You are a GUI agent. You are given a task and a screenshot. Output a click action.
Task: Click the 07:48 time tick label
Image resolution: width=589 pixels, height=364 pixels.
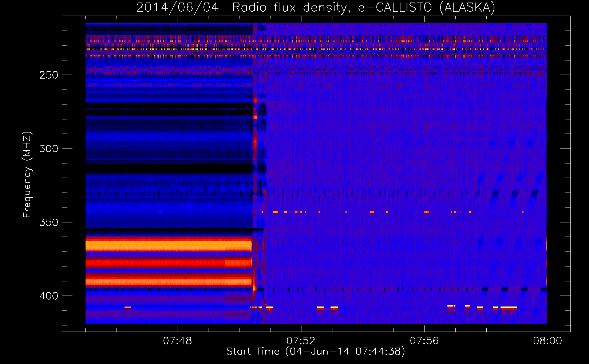point(178,341)
